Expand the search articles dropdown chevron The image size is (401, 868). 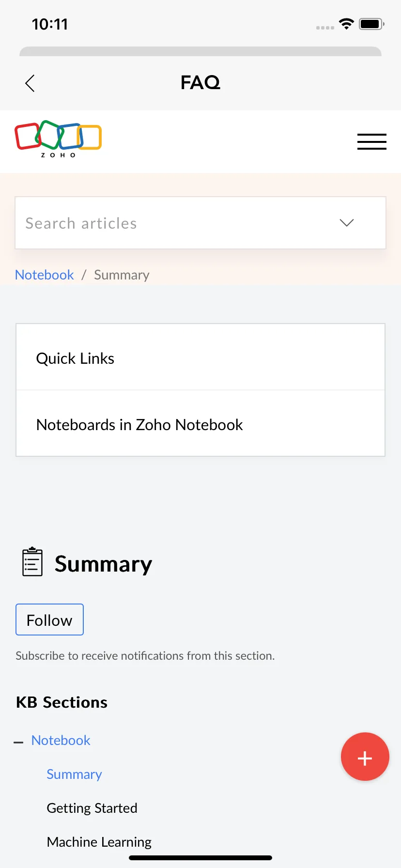(x=346, y=223)
